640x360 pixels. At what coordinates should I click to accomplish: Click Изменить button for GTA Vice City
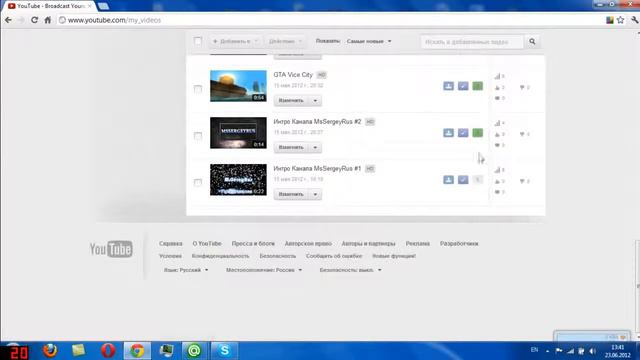pyautogui.click(x=291, y=100)
